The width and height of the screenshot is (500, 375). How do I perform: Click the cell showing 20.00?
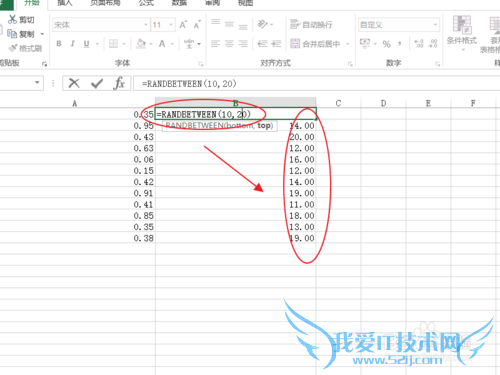(x=236, y=137)
